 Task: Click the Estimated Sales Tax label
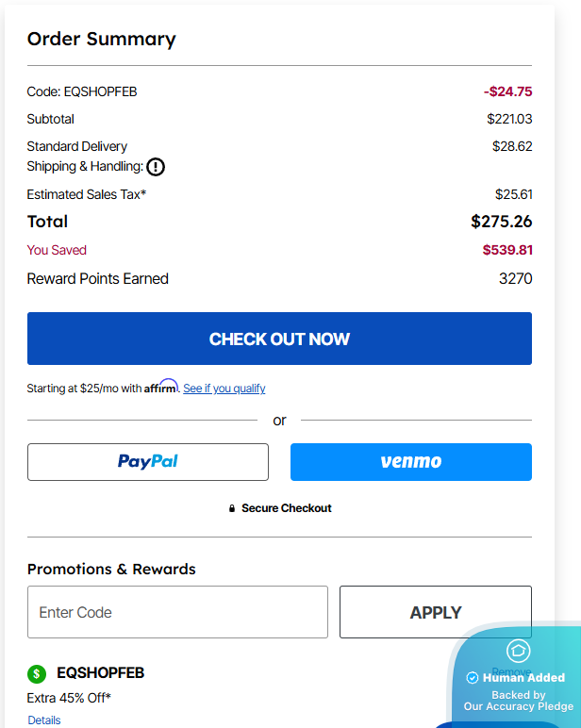point(87,194)
